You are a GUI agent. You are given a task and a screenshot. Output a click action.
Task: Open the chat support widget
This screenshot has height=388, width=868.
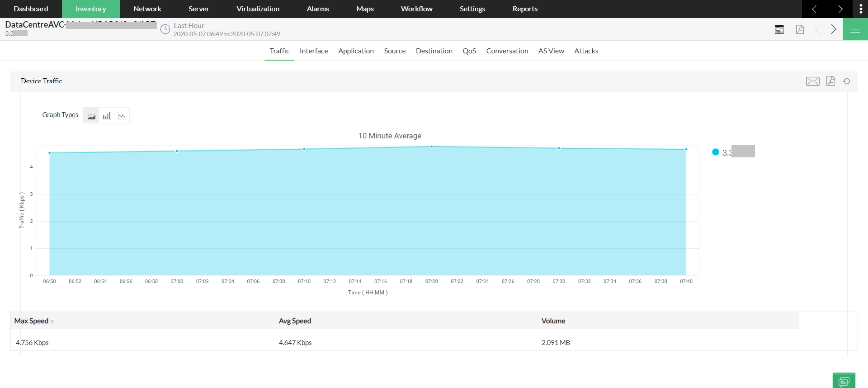pos(844,381)
